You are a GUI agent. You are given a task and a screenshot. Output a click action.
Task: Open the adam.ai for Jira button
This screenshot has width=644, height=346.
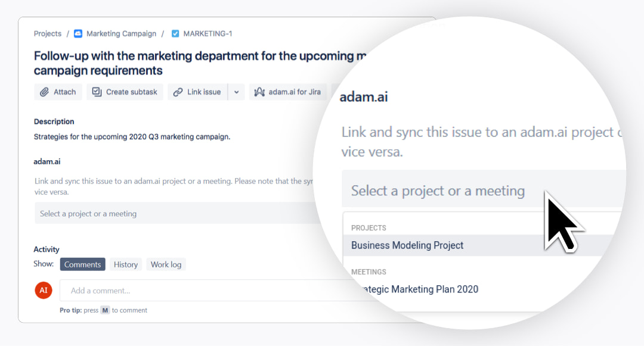[x=288, y=92]
